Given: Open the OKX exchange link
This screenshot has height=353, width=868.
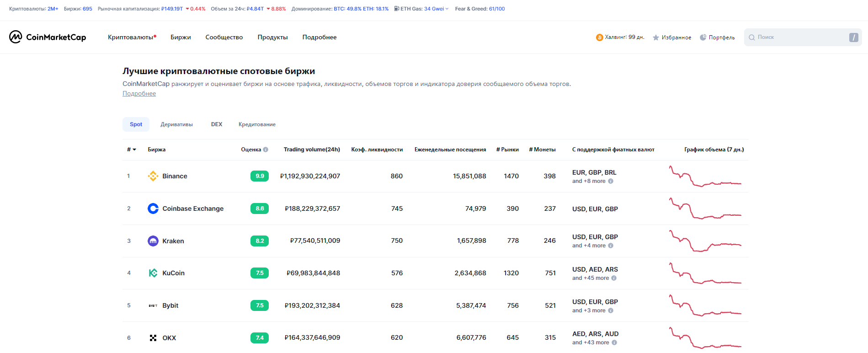Looking at the screenshot, I should point(169,338).
